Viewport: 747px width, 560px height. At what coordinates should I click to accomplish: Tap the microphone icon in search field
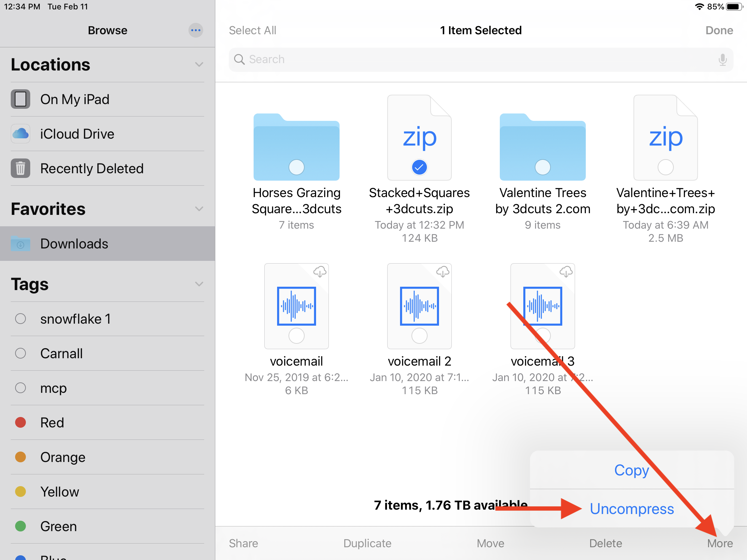722,59
